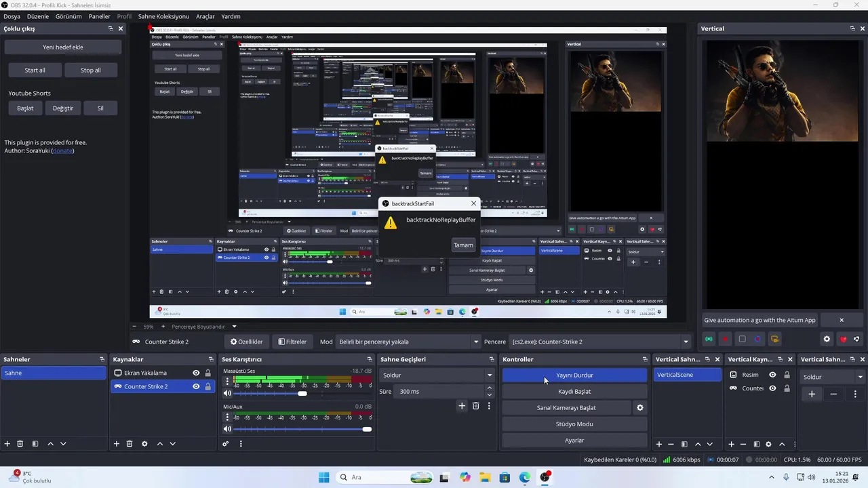Viewport: 868px width, 488px height.
Task: Toggle visibility of Counter vertical source
Action: pos(772,388)
